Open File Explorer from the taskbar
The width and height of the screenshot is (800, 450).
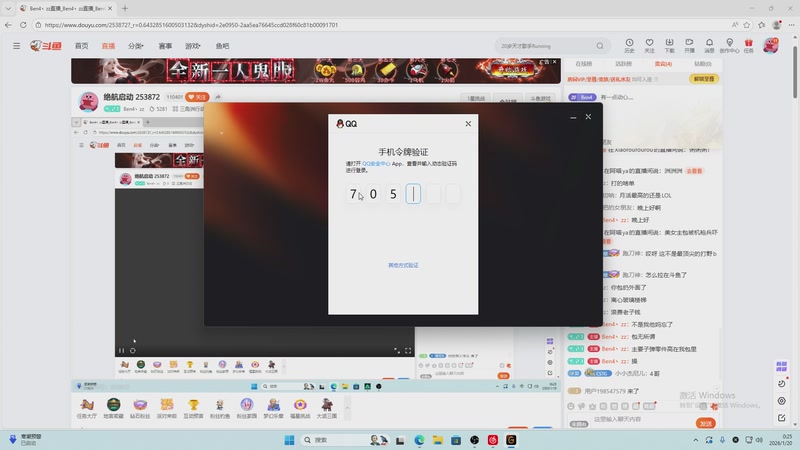pyautogui.click(x=438, y=440)
